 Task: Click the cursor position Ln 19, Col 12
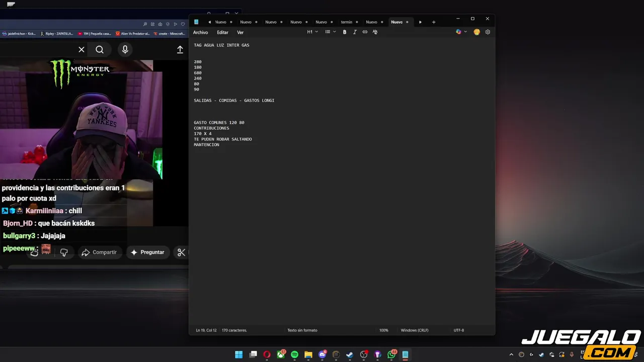tap(206, 330)
